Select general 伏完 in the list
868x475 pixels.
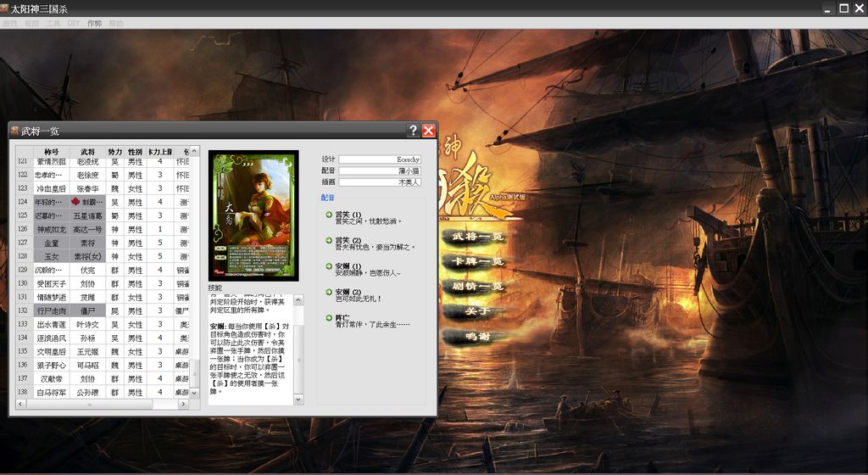[87, 271]
